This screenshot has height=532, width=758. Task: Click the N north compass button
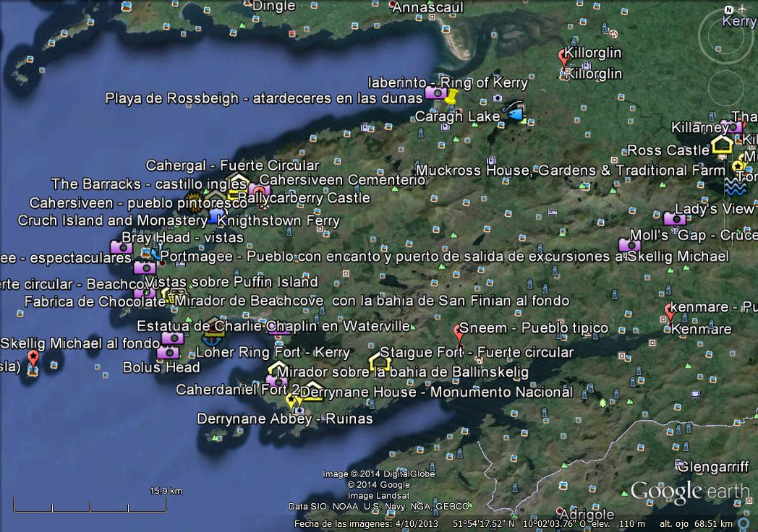(x=731, y=9)
